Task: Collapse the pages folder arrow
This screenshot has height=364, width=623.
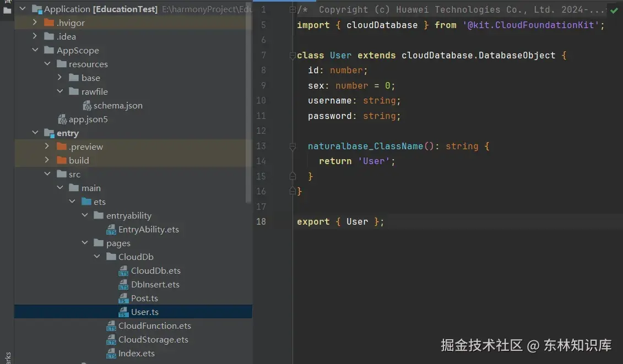Action: tap(85, 243)
